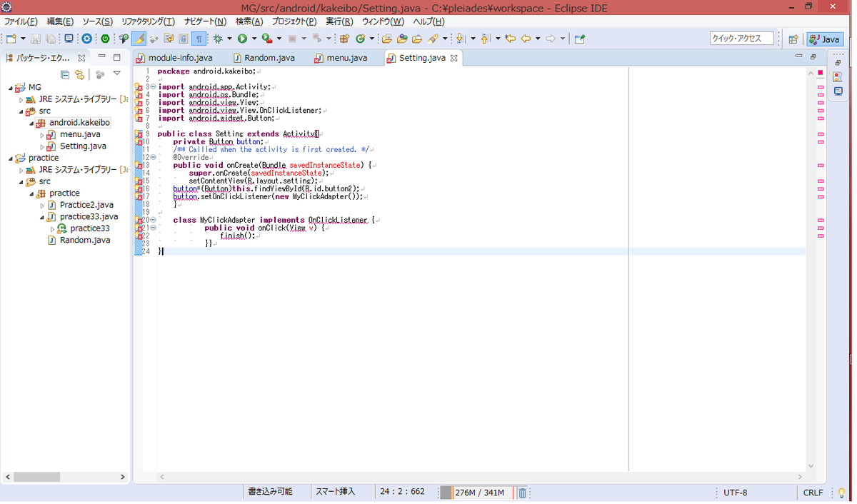Screen dimensions: 857x504
Task: Select menu.java in Package Explorer
Action: point(80,134)
